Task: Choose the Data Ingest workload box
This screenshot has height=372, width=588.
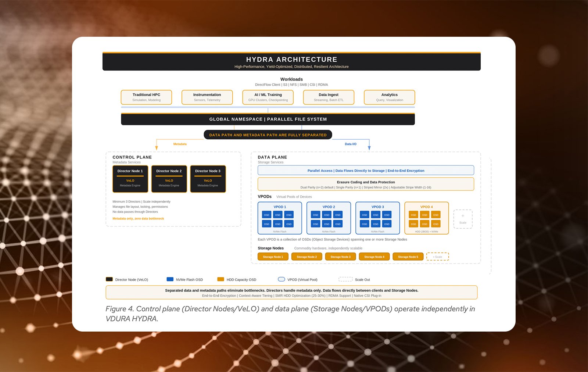Action: 329,97
